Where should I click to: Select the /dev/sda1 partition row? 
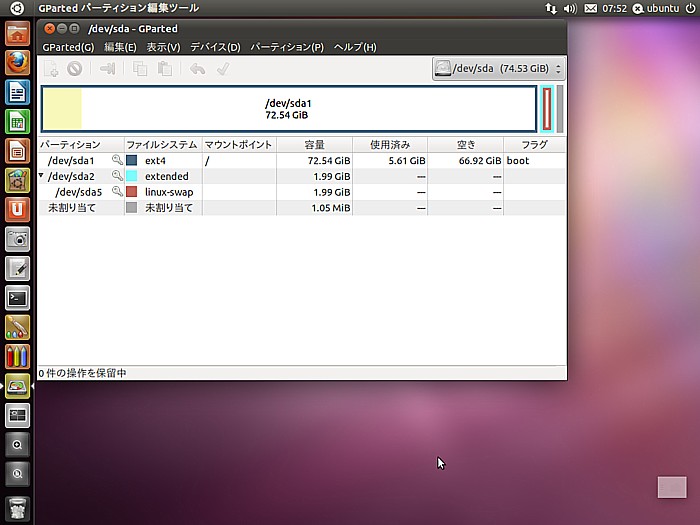click(x=302, y=160)
